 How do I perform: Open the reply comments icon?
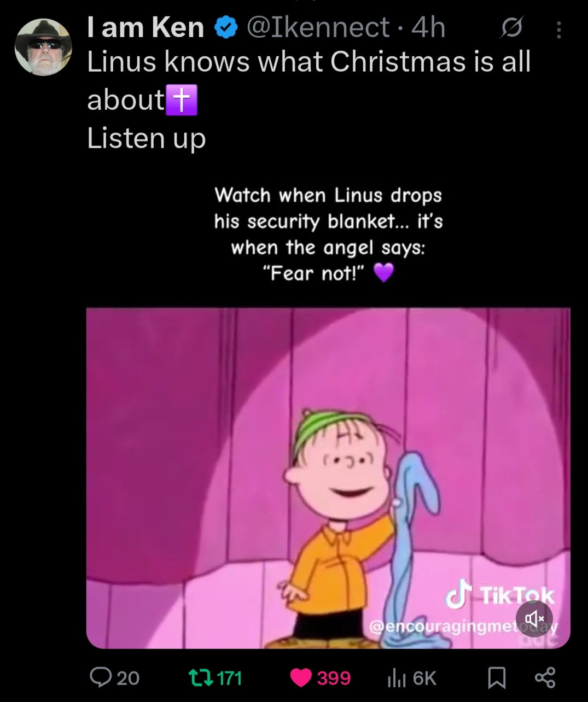(x=100, y=678)
